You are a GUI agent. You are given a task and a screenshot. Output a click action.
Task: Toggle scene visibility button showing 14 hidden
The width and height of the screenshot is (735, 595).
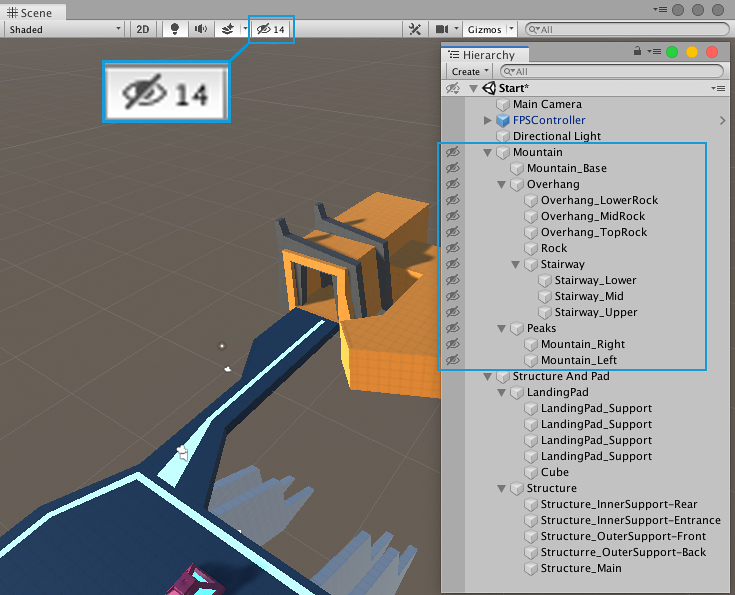coord(271,30)
